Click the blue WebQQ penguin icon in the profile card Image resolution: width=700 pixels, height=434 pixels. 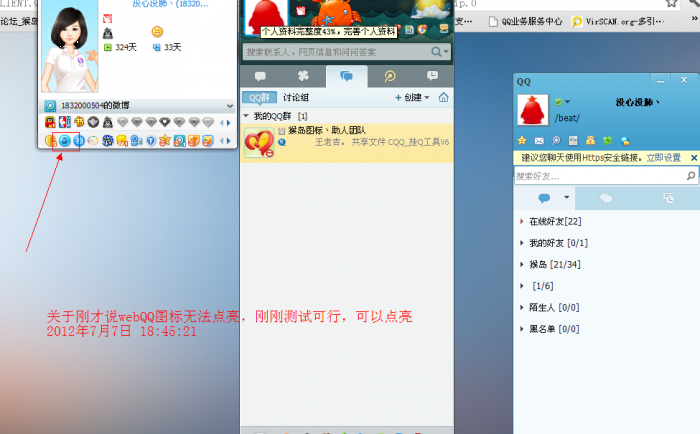tap(65, 141)
